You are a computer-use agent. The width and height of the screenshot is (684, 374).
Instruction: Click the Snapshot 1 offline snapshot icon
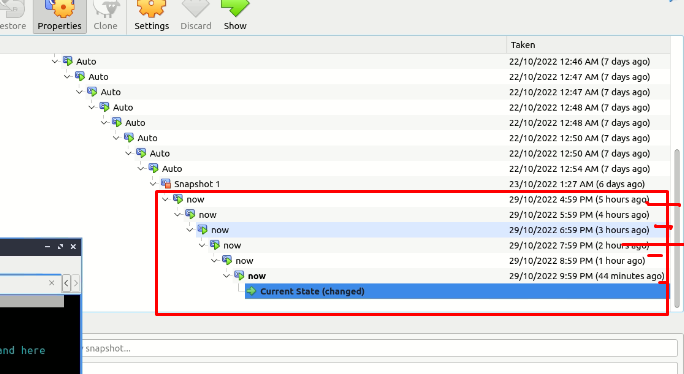tap(166, 183)
